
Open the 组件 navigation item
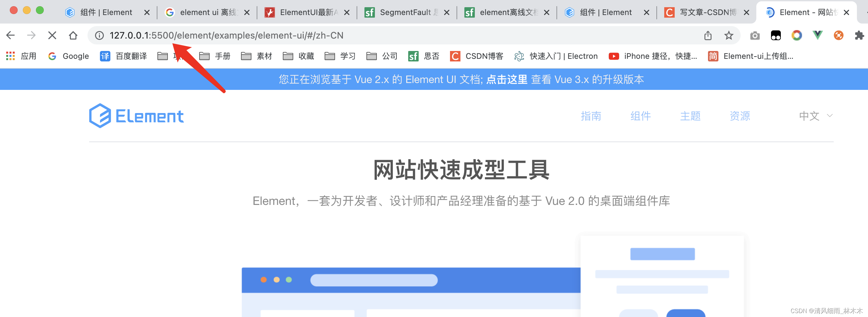[x=641, y=116]
